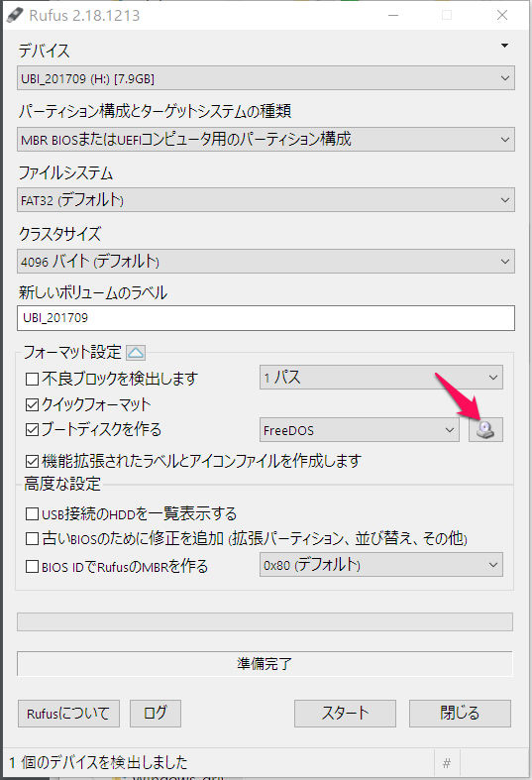This screenshot has height=780, width=532.
Task: Uncheck the quick format (クイックフォーマット) option
Action: [33, 404]
